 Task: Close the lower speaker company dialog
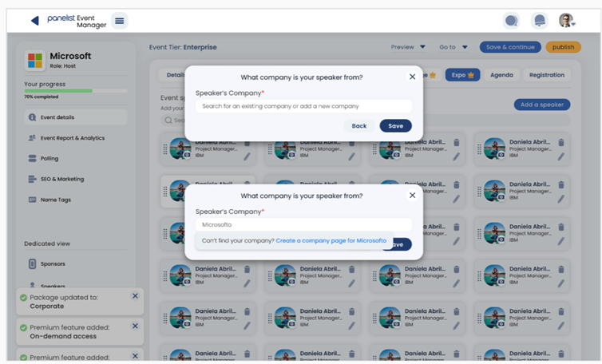click(412, 196)
